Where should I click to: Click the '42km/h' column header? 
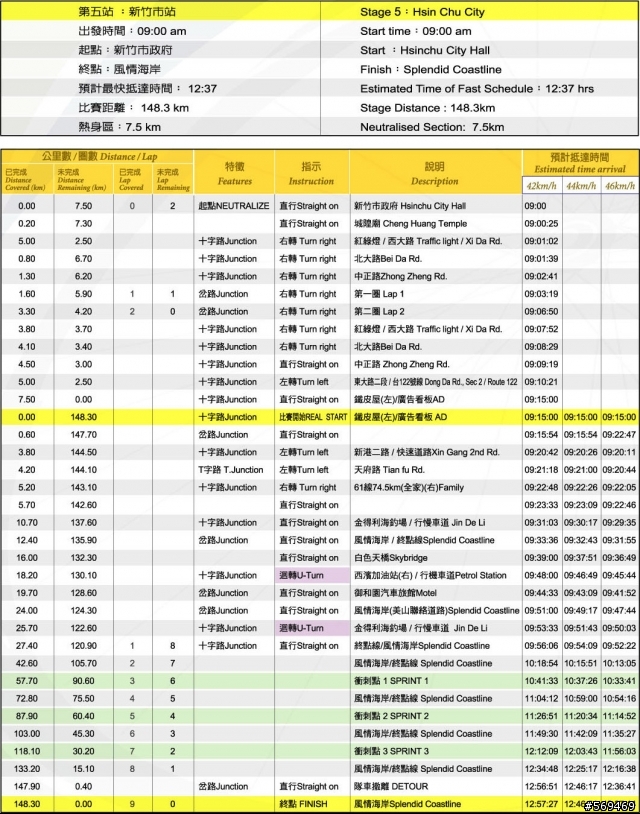[541, 186]
